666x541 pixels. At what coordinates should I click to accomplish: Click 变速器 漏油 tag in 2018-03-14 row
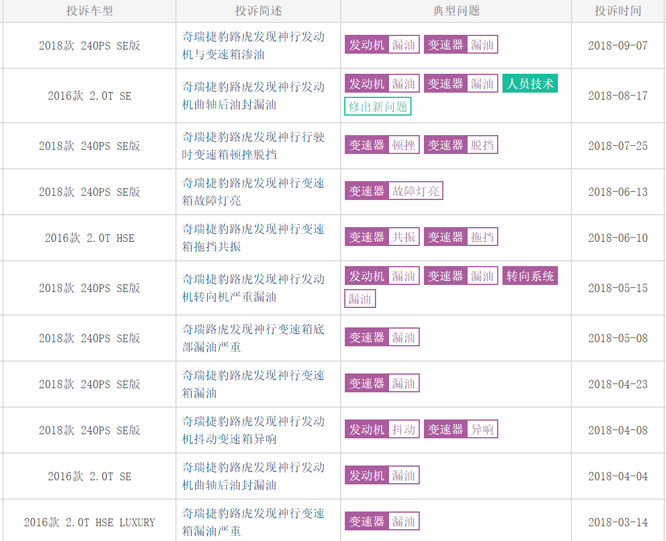tap(382, 521)
